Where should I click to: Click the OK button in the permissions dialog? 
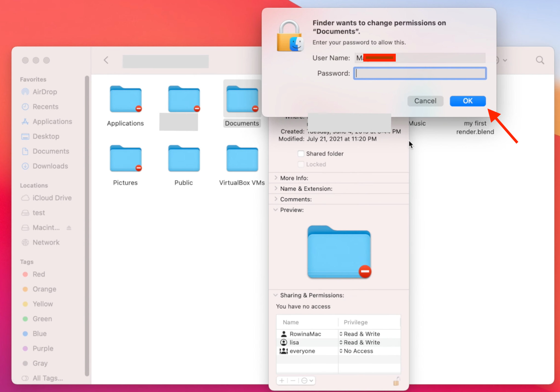tap(467, 101)
